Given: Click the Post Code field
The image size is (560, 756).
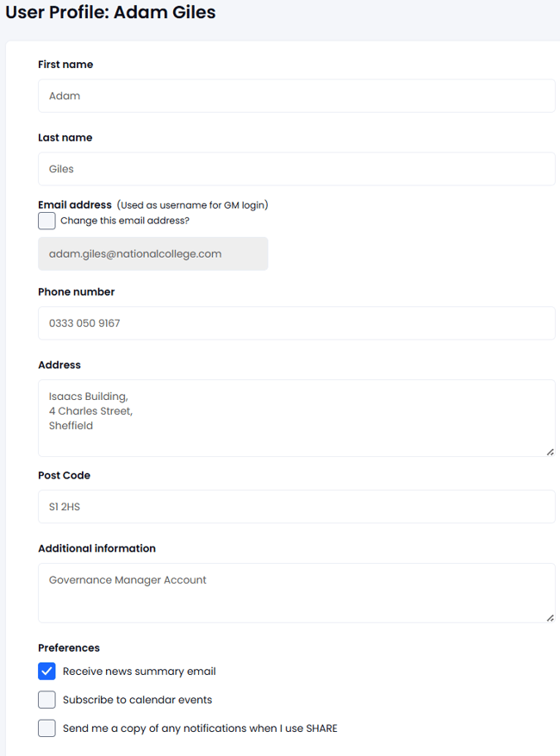Looking at the screenshot, I should pos(296,507).
